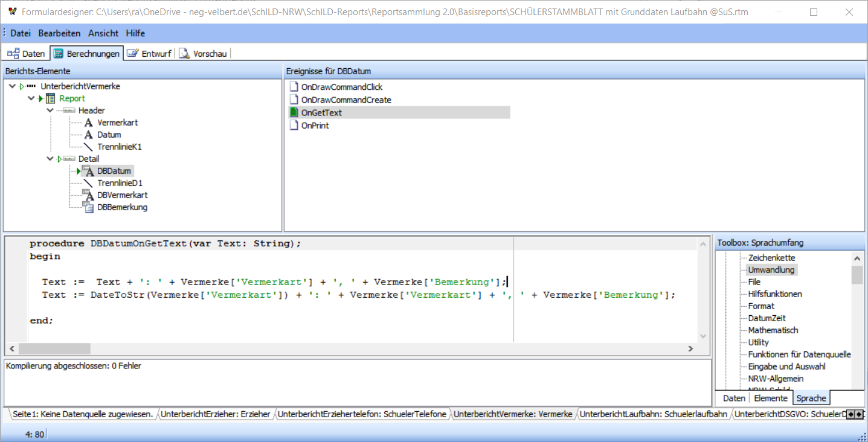Select the UnterberichtVermerke root item
The height and width of the screenshot is (442, 868).
pyautogui.click(x=80, y=86)
